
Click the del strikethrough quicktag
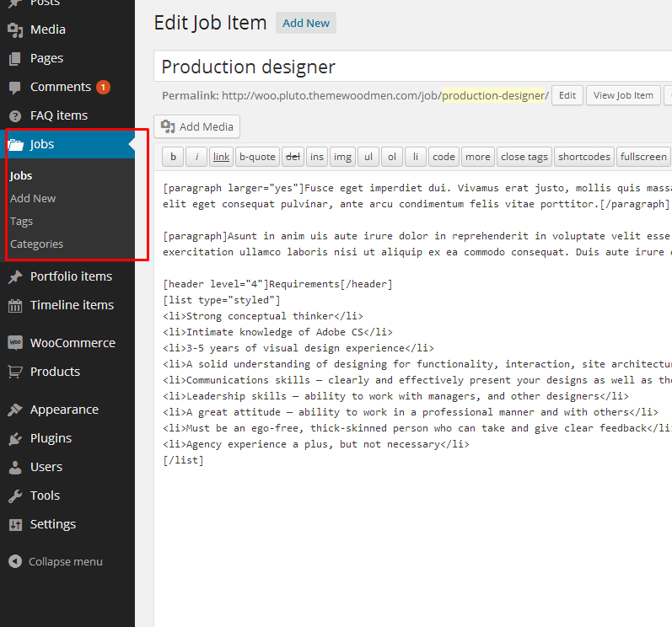coord(293,158)
